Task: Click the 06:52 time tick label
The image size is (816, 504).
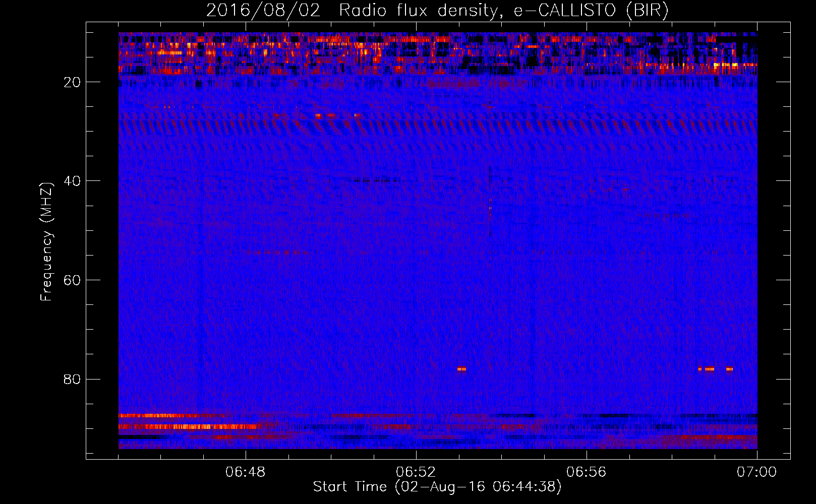Action: tap(416, 472)
